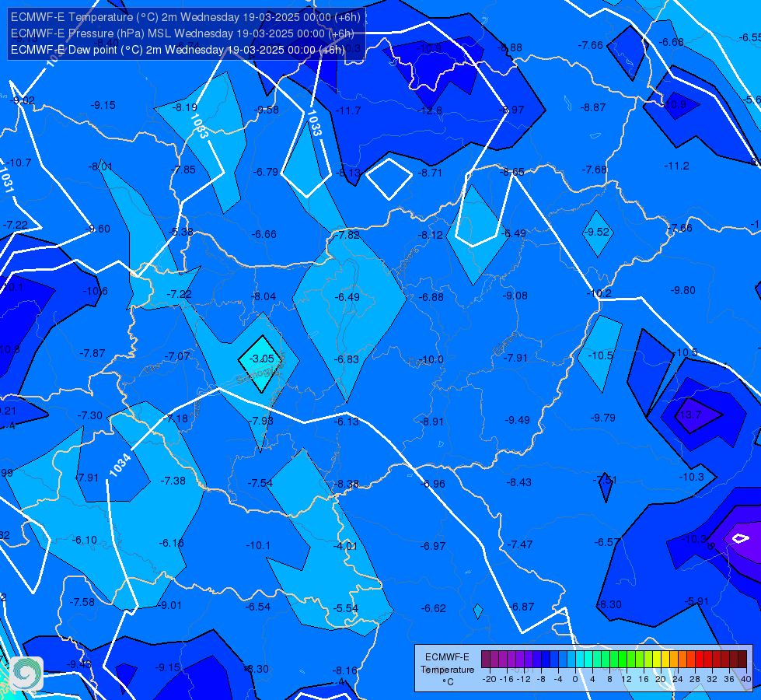
Task: Click the -9.01 reading
Action: [169, 605]
